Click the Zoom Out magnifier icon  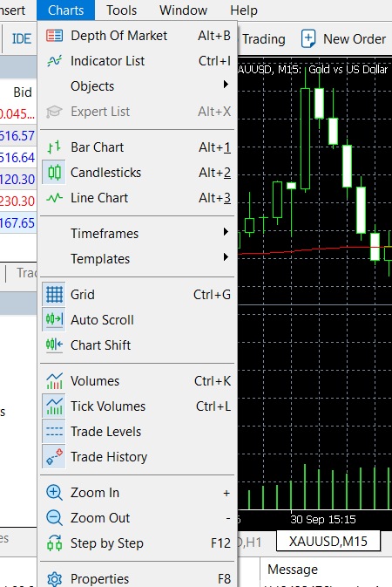(54, 518)
